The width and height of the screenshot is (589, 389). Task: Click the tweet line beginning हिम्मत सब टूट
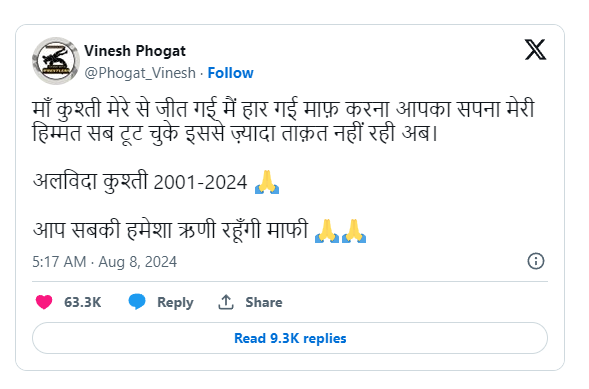pos(235,133)
